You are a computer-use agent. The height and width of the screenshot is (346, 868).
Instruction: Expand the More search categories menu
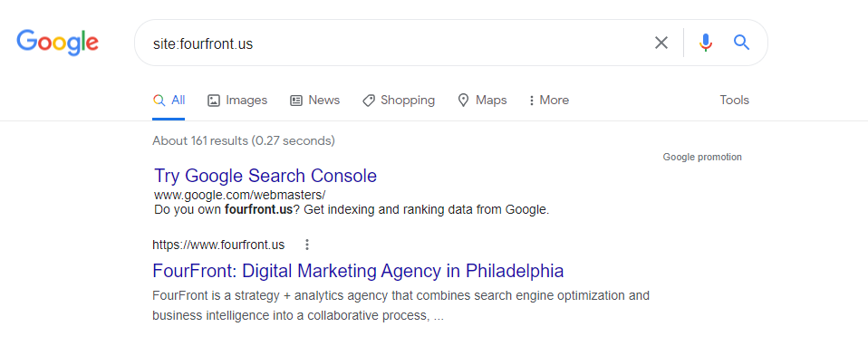548,101
